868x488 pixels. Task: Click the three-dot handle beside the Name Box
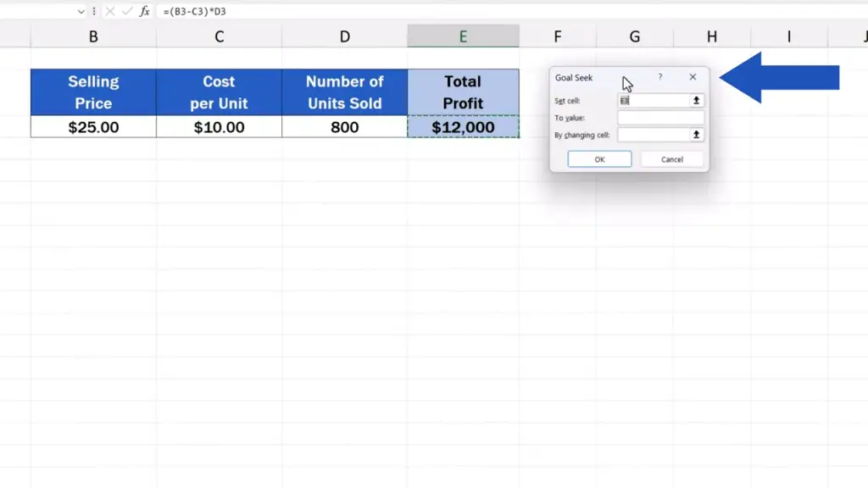pyautogui.click(x=94, y=11)
